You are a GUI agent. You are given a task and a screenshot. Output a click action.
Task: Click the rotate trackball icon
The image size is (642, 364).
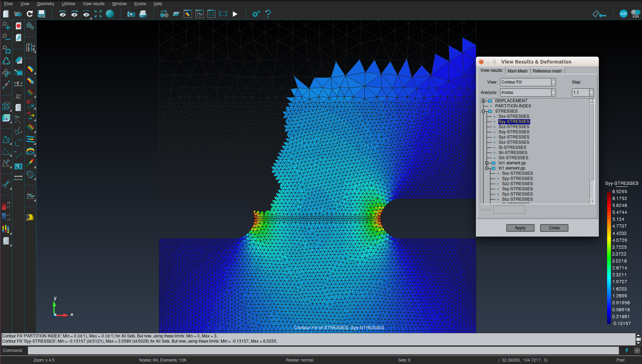click(6, 73)
